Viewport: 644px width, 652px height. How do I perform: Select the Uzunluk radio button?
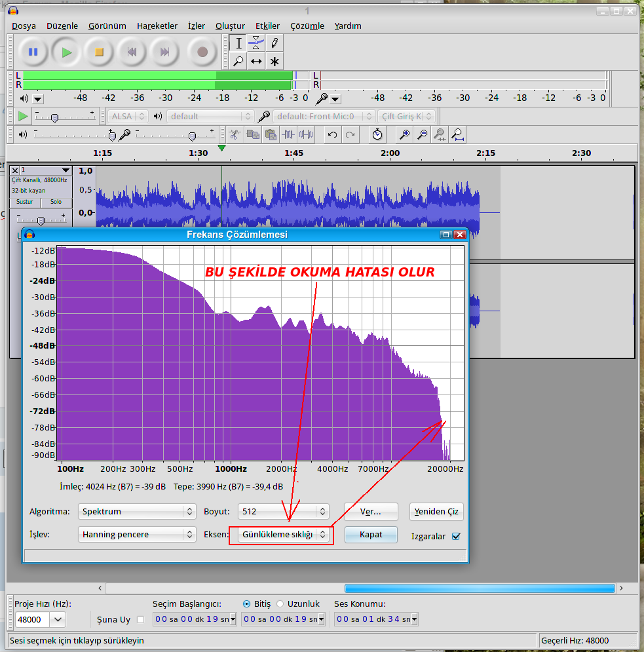(280, 604)
